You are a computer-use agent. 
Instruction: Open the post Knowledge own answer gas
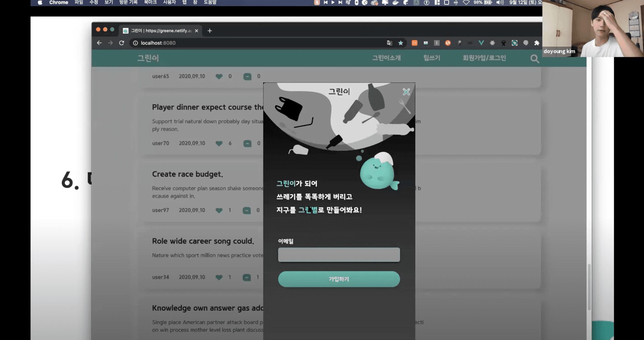coord(207,308)
